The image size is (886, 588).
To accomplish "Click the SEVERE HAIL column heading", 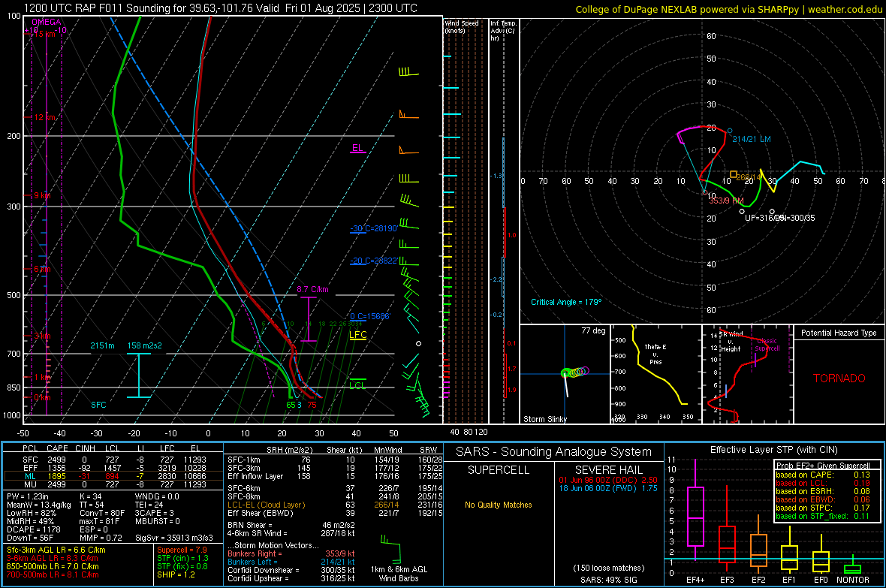I will pyautogui.click(x=608, y=470).
